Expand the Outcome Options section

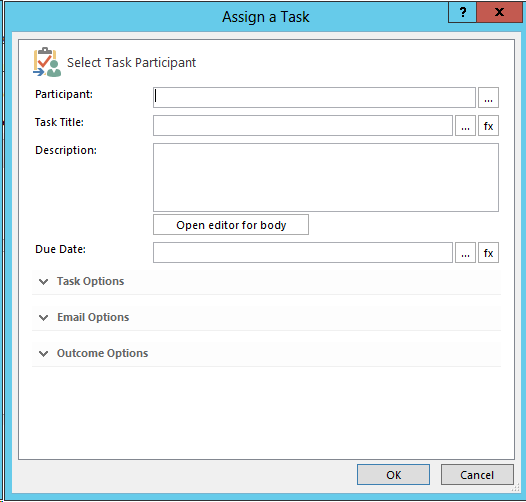point(266,353)
